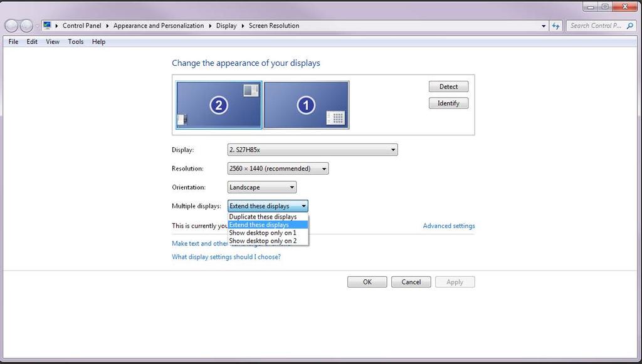The width and height of the screenshot is (642, 364).
Task: Select monitor 1 thumbnail
Action: click(x=306, y=105)
